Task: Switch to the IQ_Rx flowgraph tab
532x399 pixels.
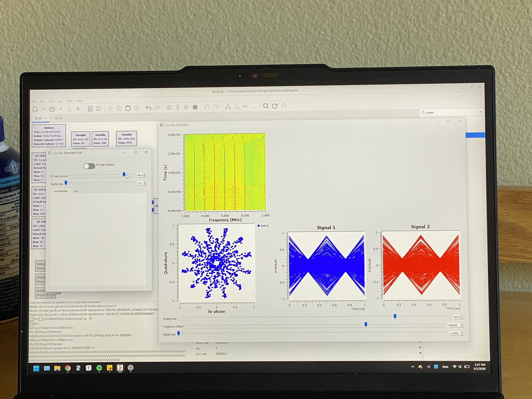Action: point(38,118)
